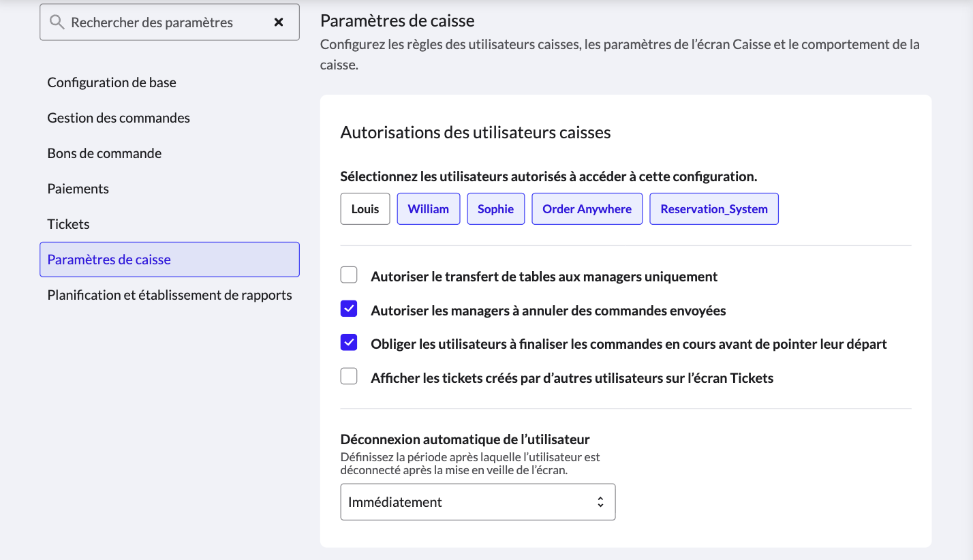Select Paramètres de caisse menu item

[x=170, y=260]
